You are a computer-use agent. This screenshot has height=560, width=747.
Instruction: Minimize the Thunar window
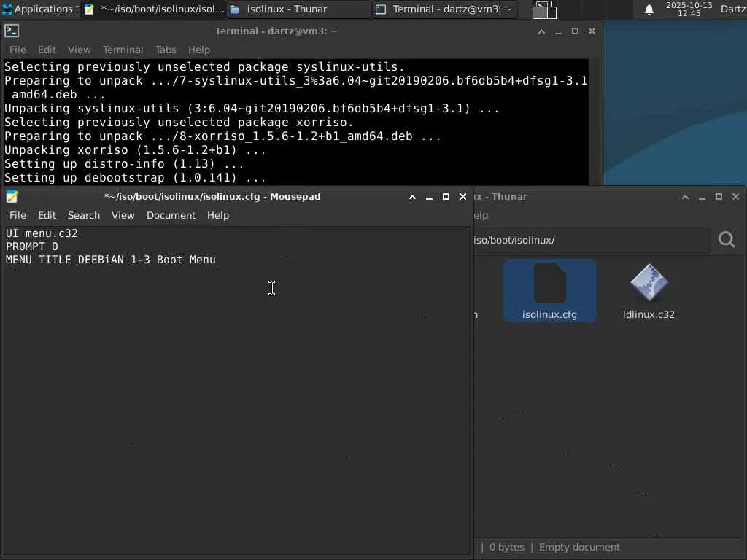pos(702,197)
